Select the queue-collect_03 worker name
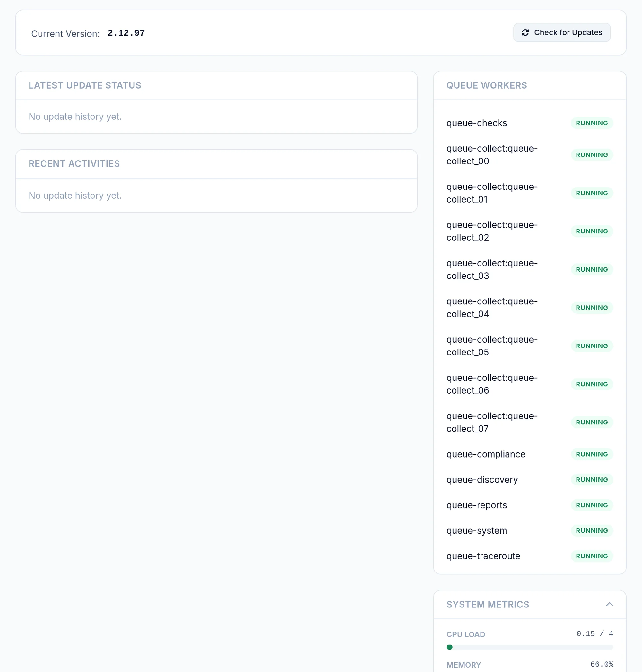The height and width of the screenshot is (672, 642). pos(492,269)
